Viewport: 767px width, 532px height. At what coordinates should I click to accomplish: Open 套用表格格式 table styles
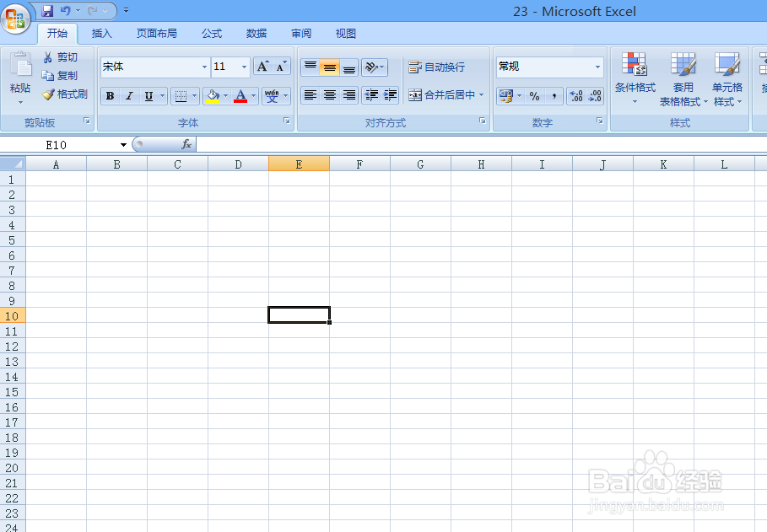[683, 79]
